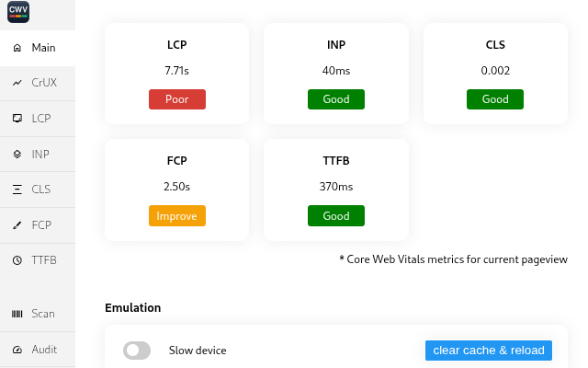
Task: Switch to the CrUX tab label
Action: [x=44, y=83]
